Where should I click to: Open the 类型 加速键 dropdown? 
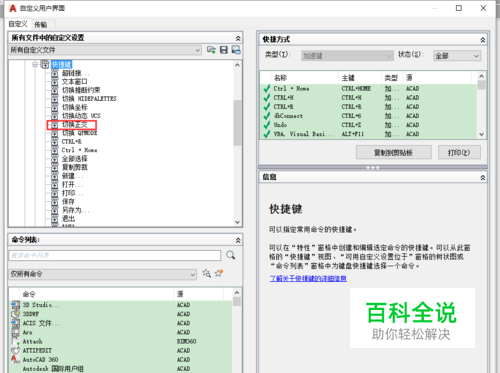click(347, 56)
